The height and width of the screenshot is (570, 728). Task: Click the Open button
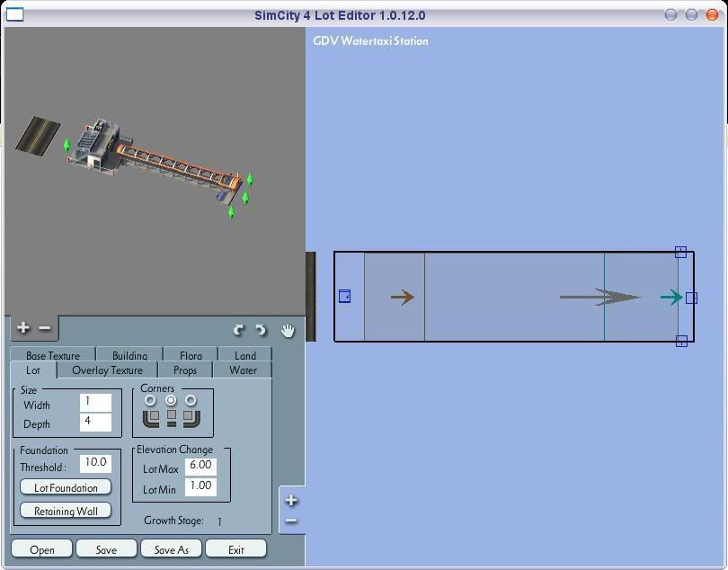tap(41, 549)
